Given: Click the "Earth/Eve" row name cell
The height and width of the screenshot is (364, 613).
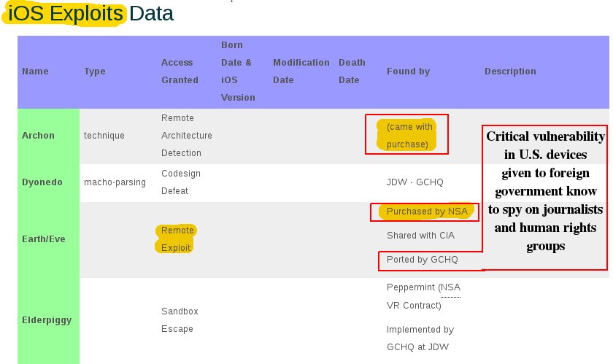Looking at the screenshot, I should (x=43, y=239).
